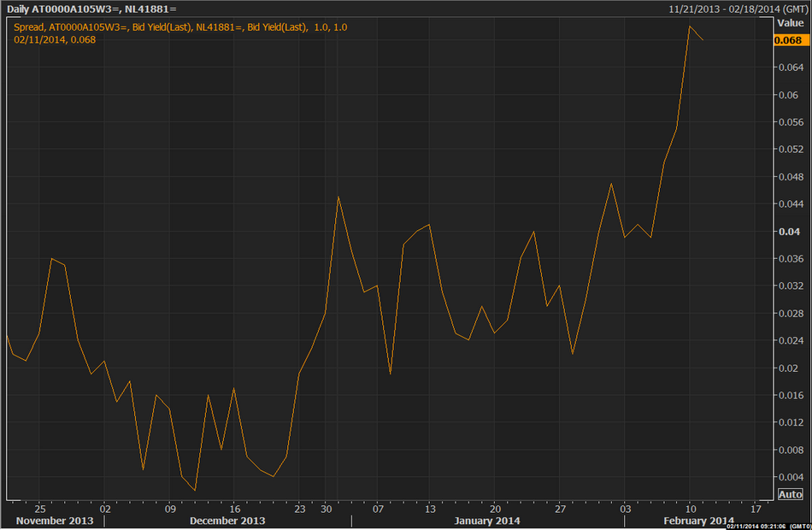Select the February 2014 month label

pyautogui.click(x=697, y=521)
